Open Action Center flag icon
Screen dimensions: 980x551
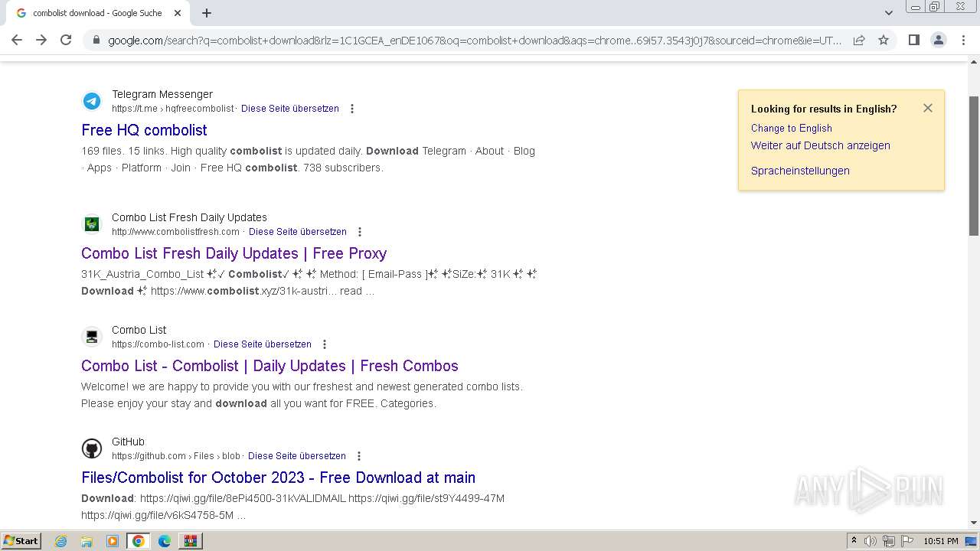(x=907, y=541)
